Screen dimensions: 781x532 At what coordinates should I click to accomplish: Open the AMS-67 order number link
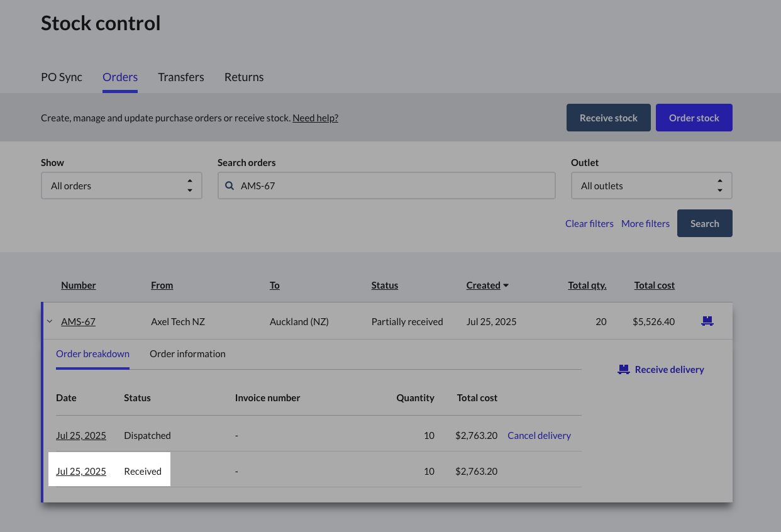coord(78,322)
